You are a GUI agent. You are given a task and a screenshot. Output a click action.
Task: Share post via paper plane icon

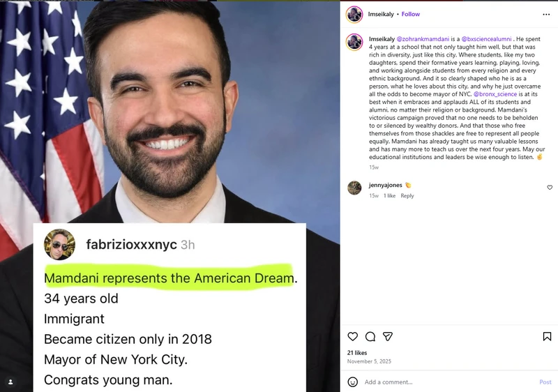pyautogui.click(x=388, y=336)
